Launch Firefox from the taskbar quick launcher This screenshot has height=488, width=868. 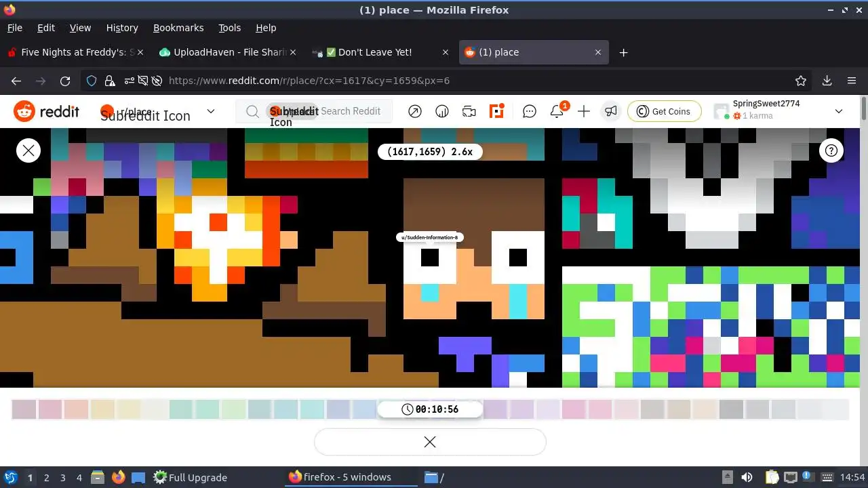point(118,477)
